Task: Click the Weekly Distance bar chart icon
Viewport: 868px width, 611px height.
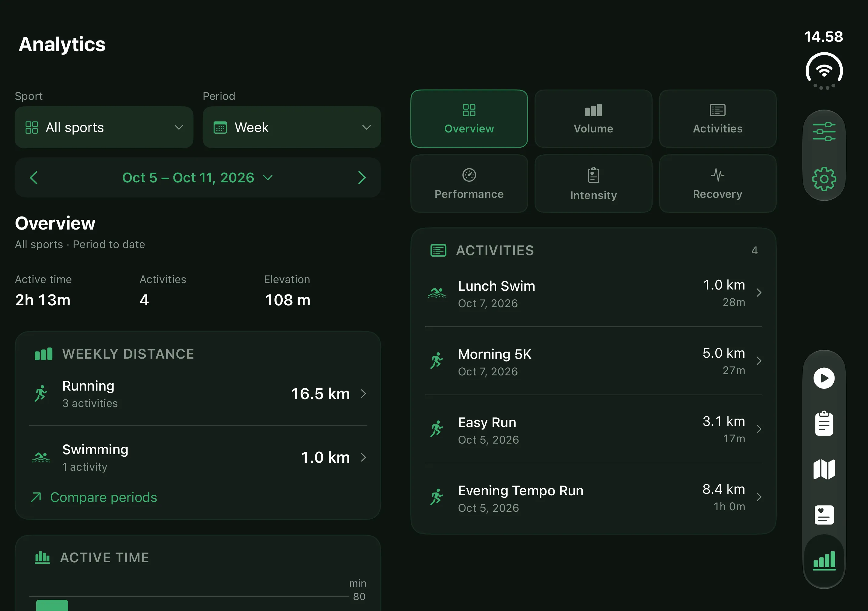Action: [44, 354]
